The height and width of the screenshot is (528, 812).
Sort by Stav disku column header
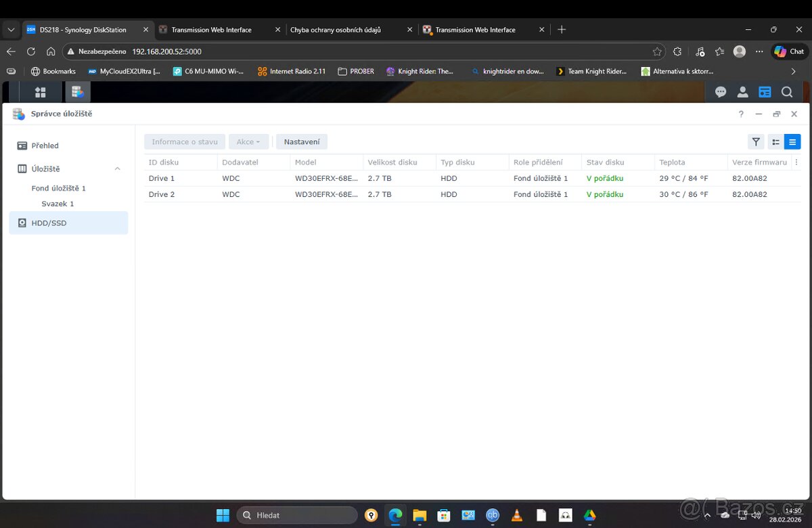(x=618, y=162)
